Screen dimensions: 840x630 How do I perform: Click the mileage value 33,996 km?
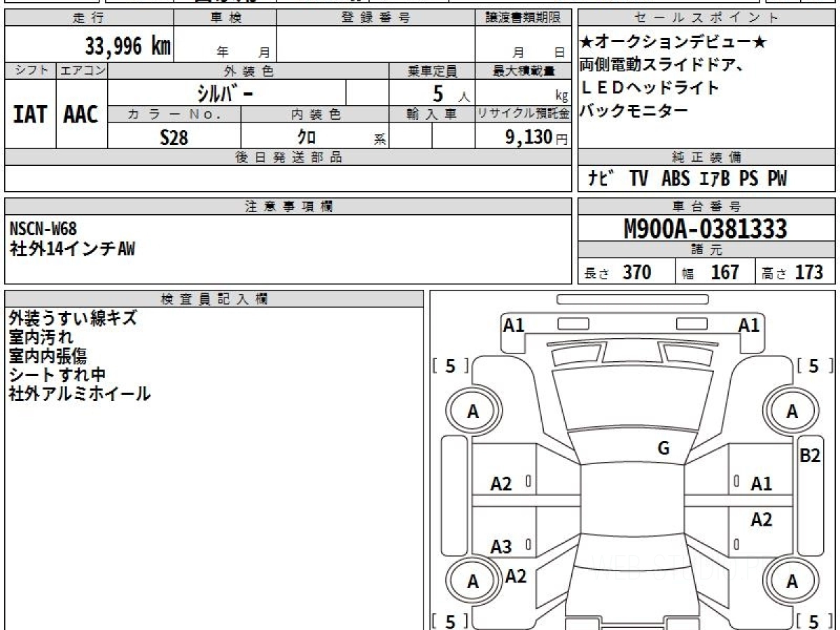click(128, 46)
